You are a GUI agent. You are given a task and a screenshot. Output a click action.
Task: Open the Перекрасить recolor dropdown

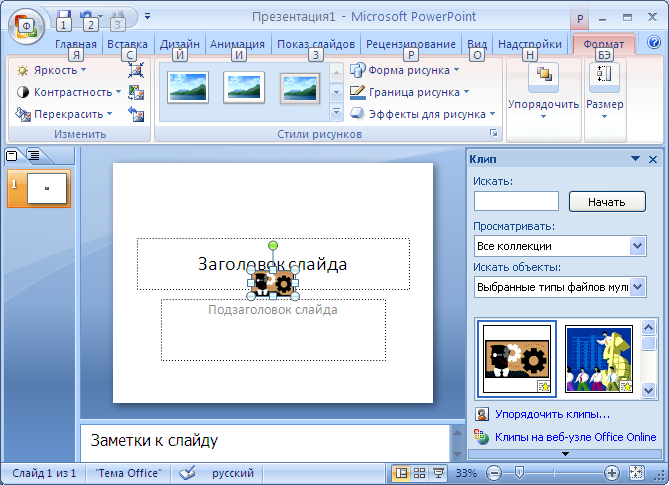[64, 114]
